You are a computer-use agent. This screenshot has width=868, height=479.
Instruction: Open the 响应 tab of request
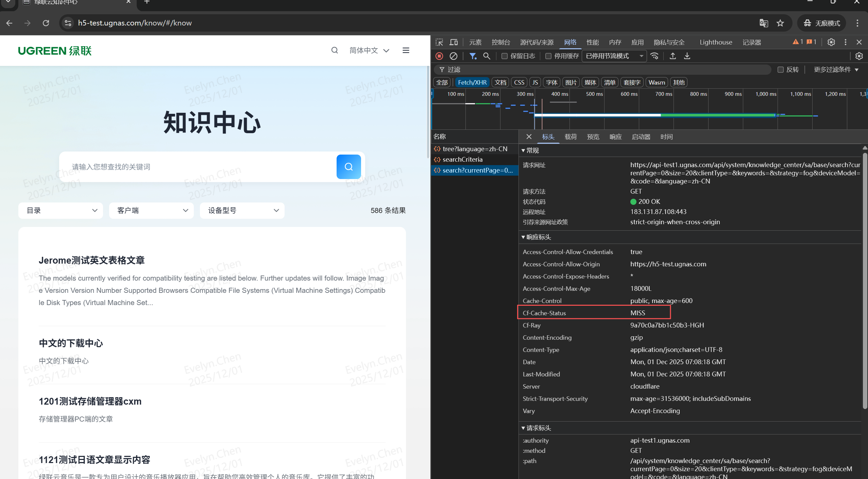(615, 137)
